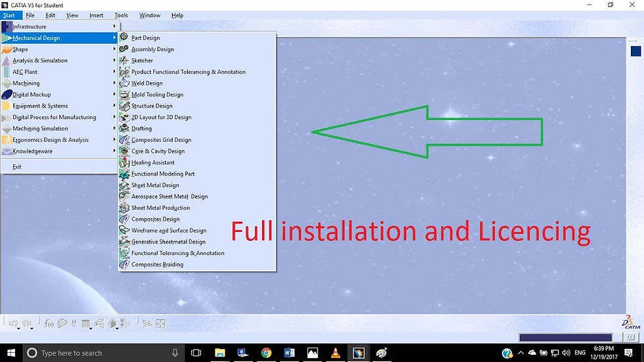
Task: Select Digital Mockup entry
Action: [x=60, y=95]
